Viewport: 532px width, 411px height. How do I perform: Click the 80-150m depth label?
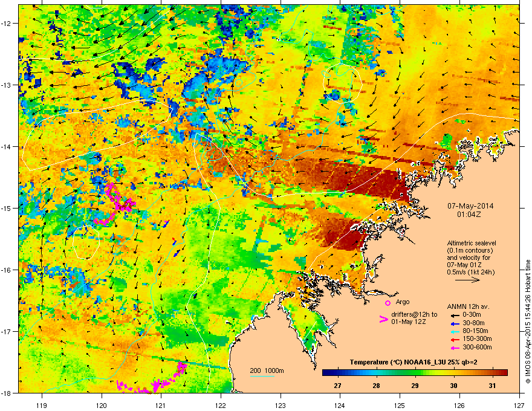[x=475, y=331]
